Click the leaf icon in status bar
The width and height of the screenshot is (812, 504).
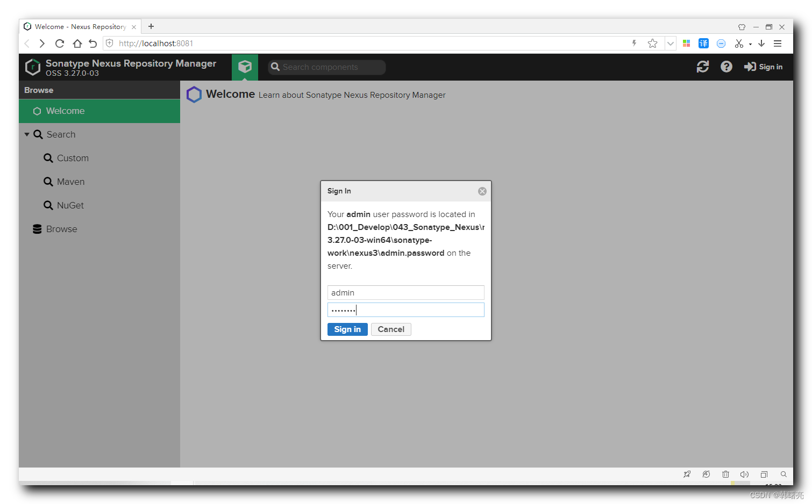point(706,474)
